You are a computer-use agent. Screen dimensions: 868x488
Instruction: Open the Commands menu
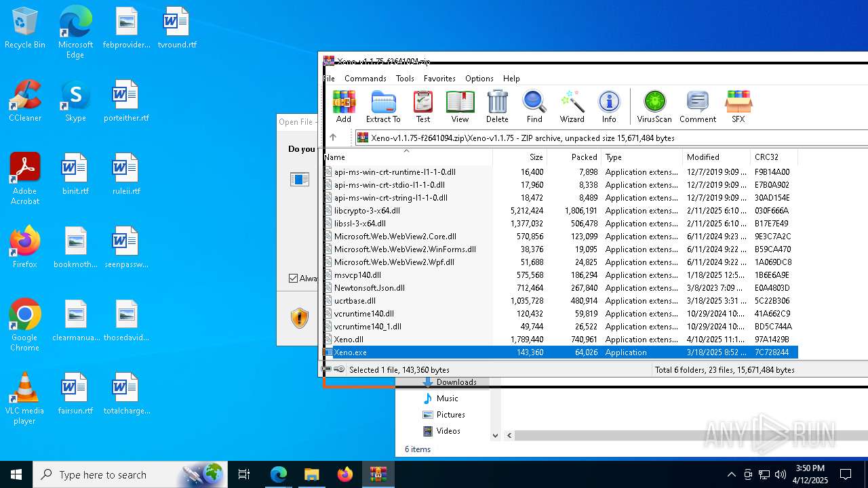pos(366,79)
